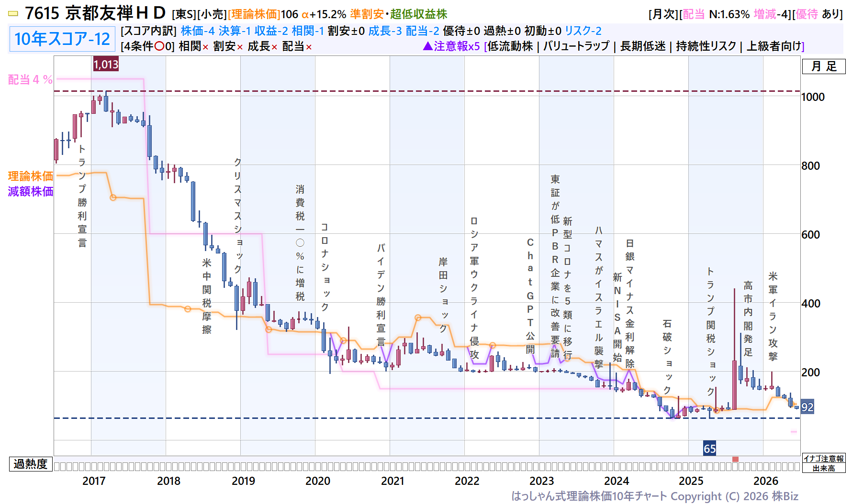Click the 減額株価 purple legend label
Screen dimensions: 852x504
click(x=31, y=192)
